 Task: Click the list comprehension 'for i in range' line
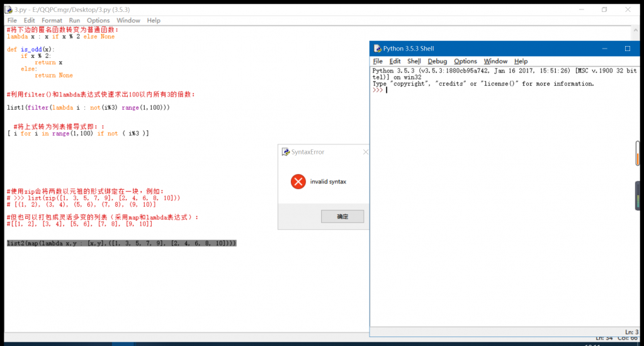coord(78,134)
